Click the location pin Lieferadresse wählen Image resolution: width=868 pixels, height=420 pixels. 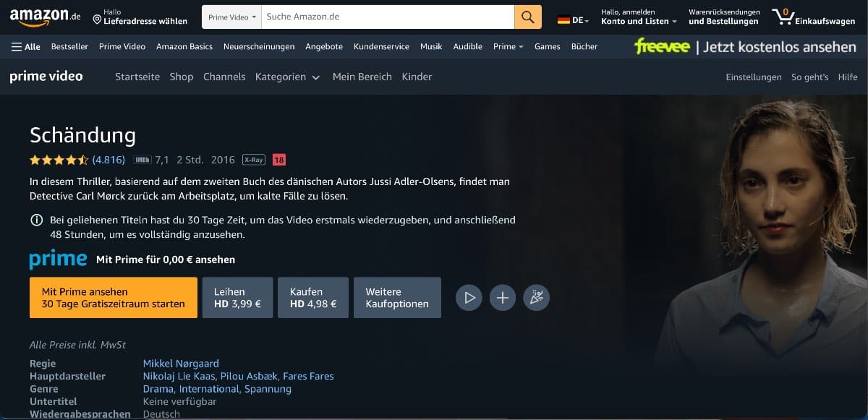pos(140,17)
